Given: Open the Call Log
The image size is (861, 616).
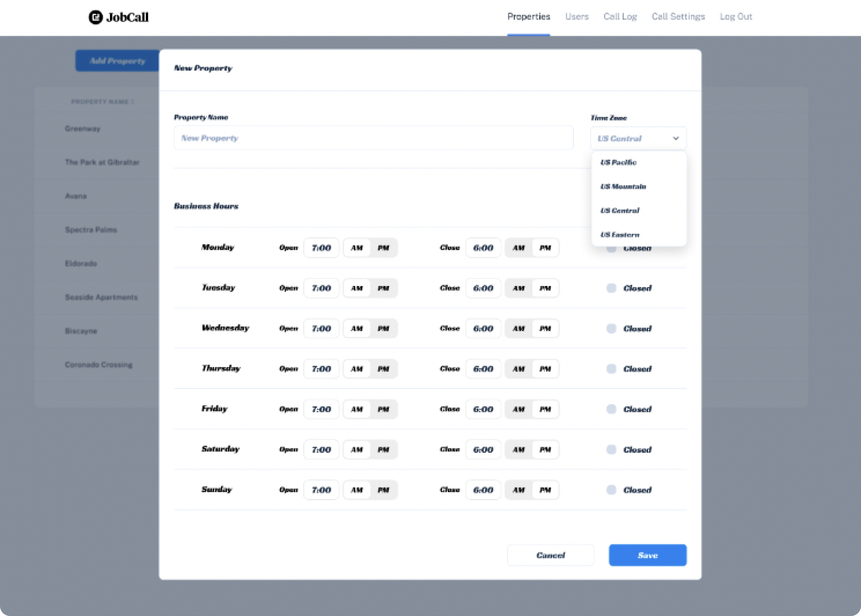Looking at the screenshot, I should pos(620,16).
